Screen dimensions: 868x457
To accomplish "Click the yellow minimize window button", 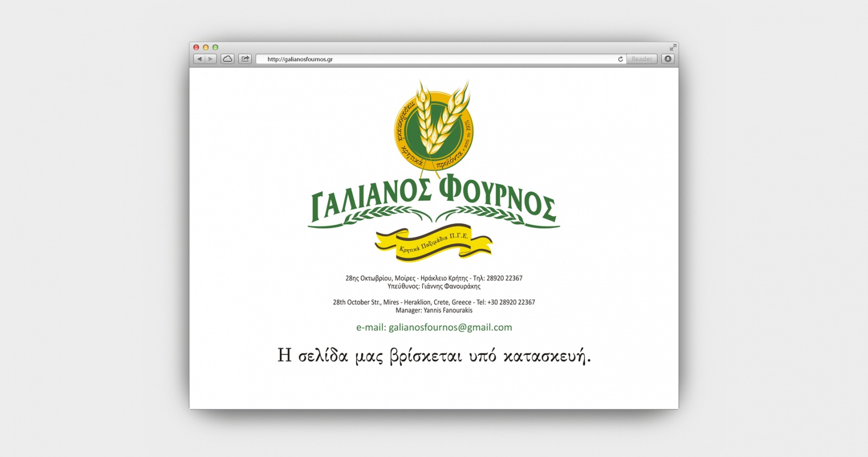I will point(206,47).
